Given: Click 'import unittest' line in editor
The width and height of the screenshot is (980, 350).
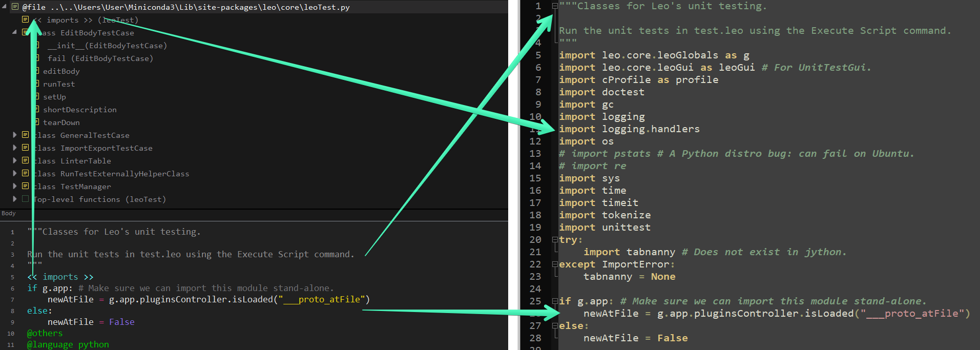Looking at the screenshot, I should click(x=605, y=227).
